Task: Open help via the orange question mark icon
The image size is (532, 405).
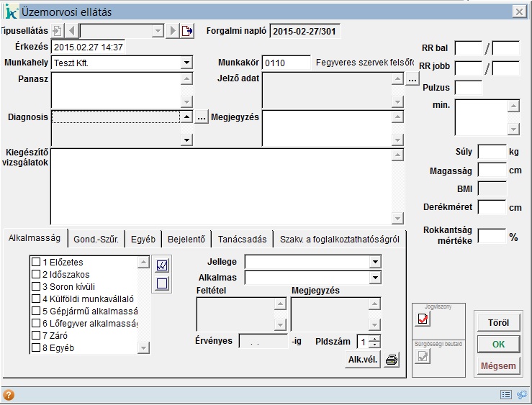Action: point(9,395)
